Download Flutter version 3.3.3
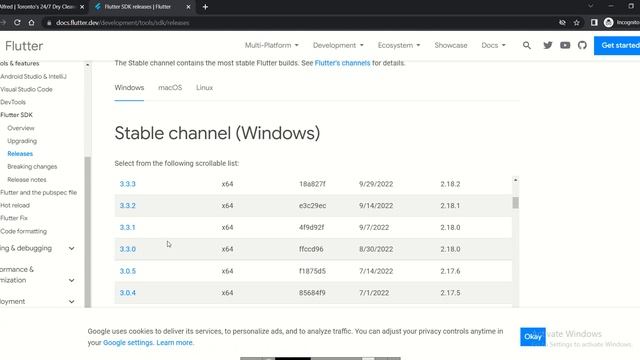Viewport: 640px width, 360px height. pyautogui.click(x=127, y=184)
